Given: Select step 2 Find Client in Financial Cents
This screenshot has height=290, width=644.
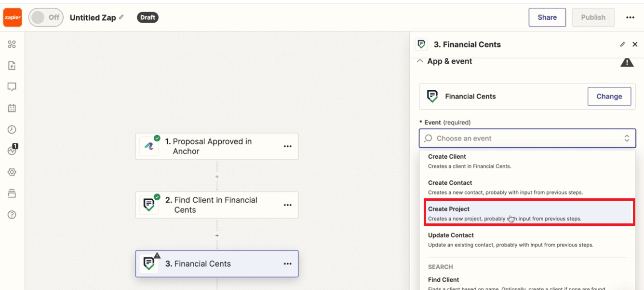Looking at the screenshot, I should pyautogui.click(x=217, y=205).
